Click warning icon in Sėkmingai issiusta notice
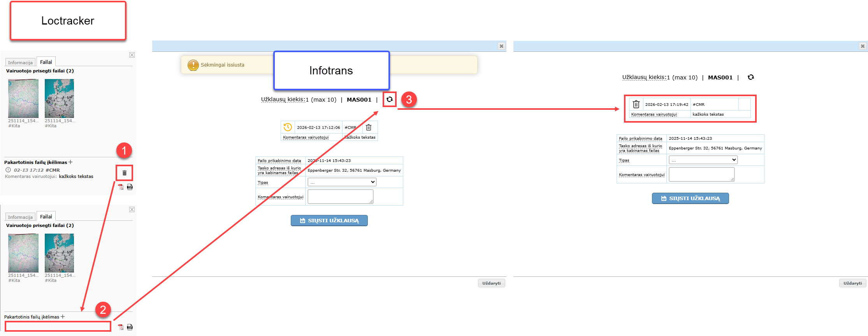 (x=193, y=65)
